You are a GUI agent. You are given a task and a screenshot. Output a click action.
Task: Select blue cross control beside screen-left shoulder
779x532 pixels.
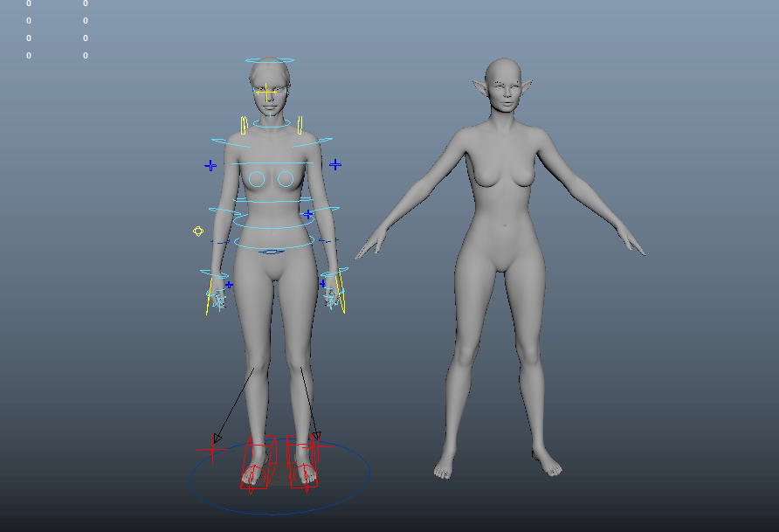tap(210, 165)
